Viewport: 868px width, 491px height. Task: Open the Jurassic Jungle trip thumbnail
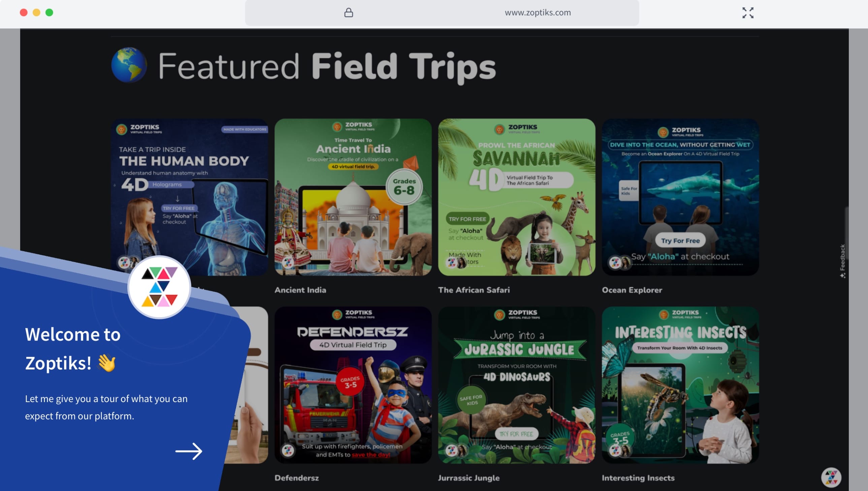pos(517,385)
